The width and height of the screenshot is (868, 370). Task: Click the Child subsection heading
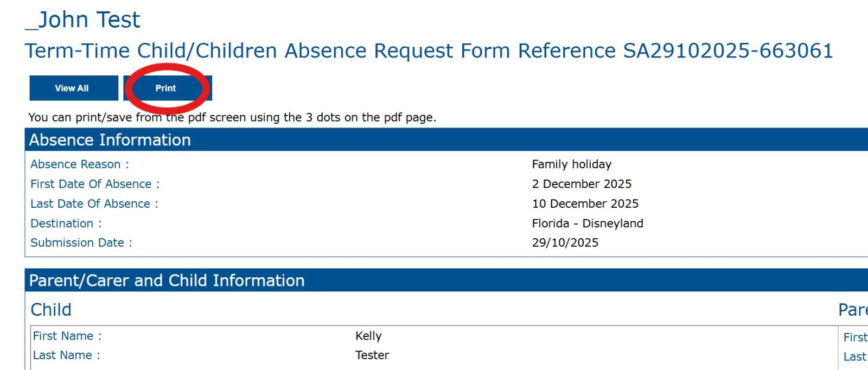51,310
